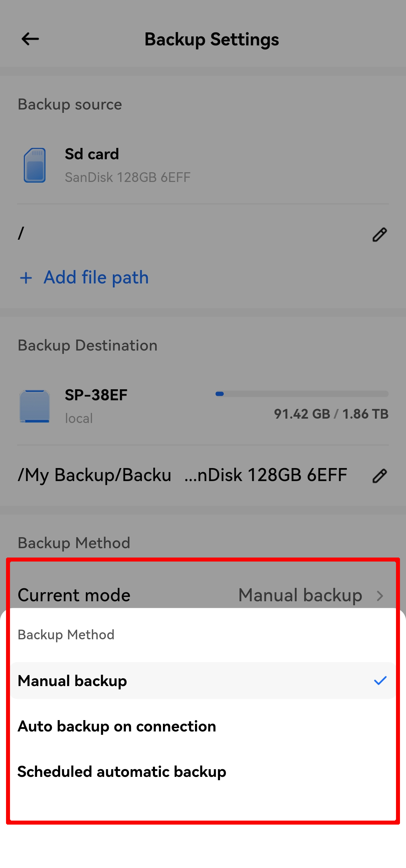The image size is (406, 868).
Task: Edit the backup destination path pencil
Action: tap(379, 476)
